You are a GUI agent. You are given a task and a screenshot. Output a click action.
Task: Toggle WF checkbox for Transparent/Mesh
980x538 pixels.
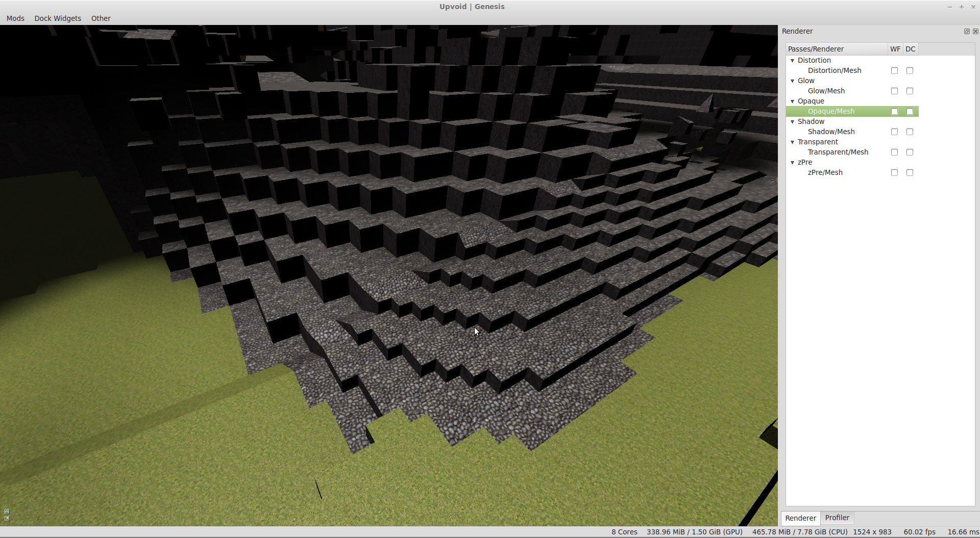(894, 152)
